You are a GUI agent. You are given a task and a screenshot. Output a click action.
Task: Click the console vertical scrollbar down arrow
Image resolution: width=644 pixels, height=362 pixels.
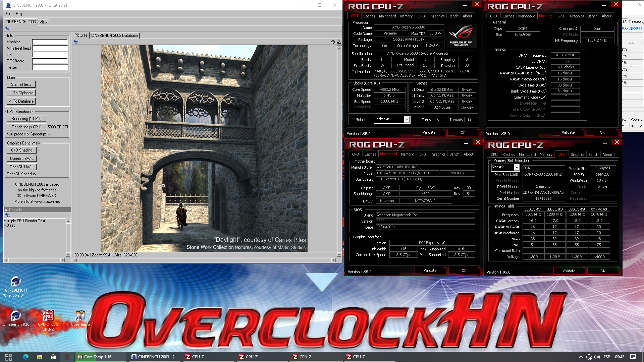pos(68,255)
